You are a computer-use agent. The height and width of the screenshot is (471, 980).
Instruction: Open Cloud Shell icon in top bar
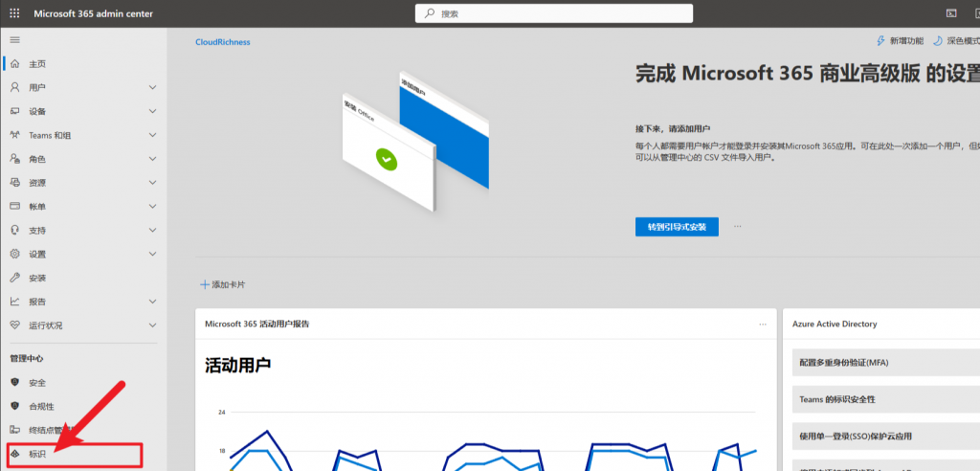click(x=951, y=13)
